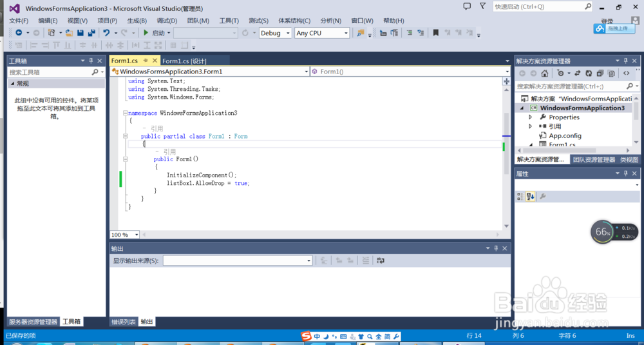644x345 pixels.
Task: Open the 调试(D) menu
Action: click(167, 21)
